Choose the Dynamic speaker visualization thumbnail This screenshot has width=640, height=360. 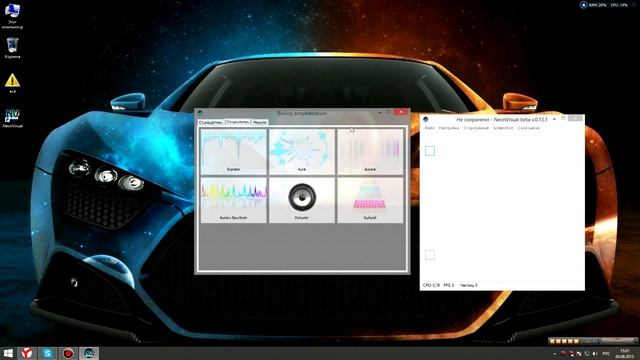(302, 200)
